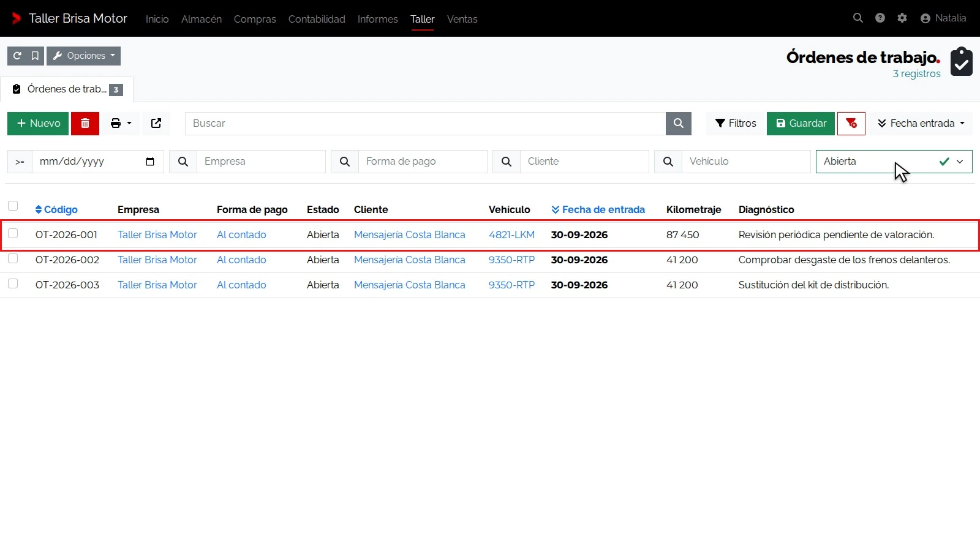Open the Fecha entrada sort dropdown
980x551 pixels.
[921, 124]
